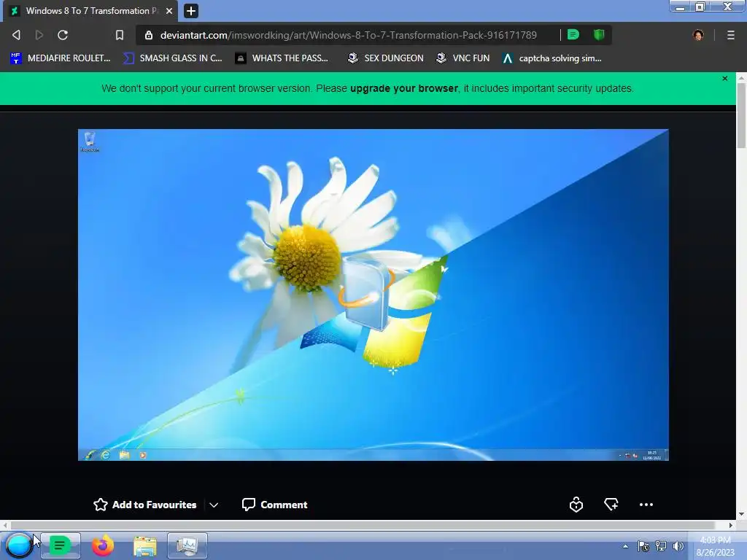The image size is (747, 560).
Task: Click the speech bubble plus icon
Action: point(611,505)
